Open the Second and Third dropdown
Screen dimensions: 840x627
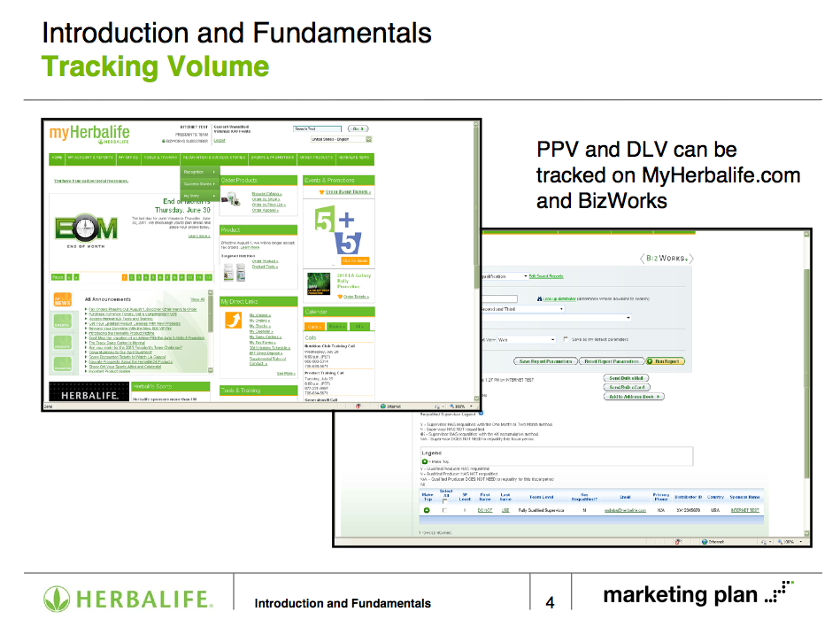(523, 309)
